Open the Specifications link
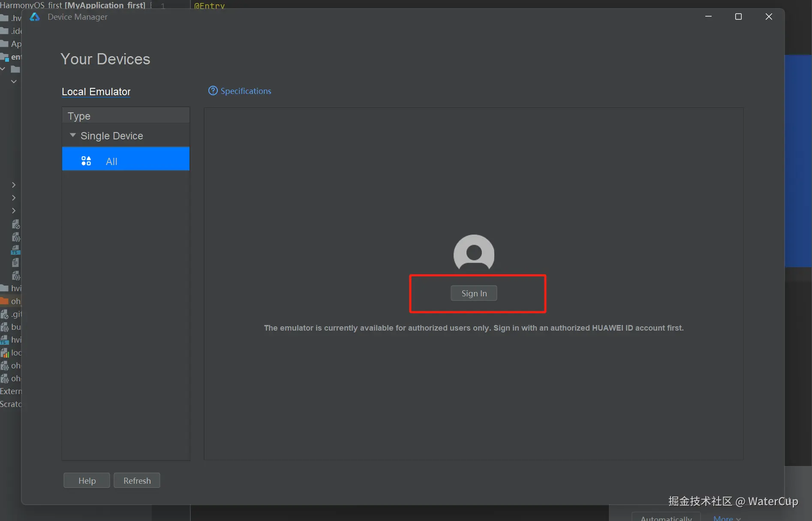 pyautogui.click(x=246, y=91)
